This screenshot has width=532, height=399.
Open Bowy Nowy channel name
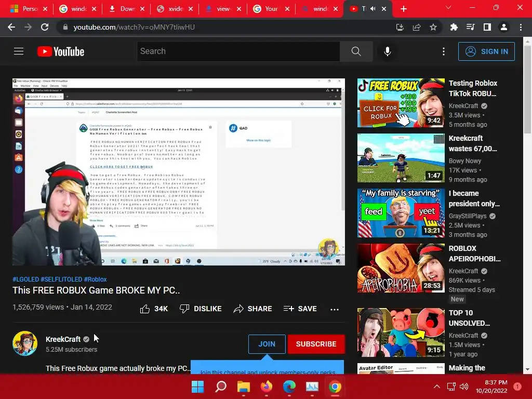pyautogui.click(x=465, y=161)
